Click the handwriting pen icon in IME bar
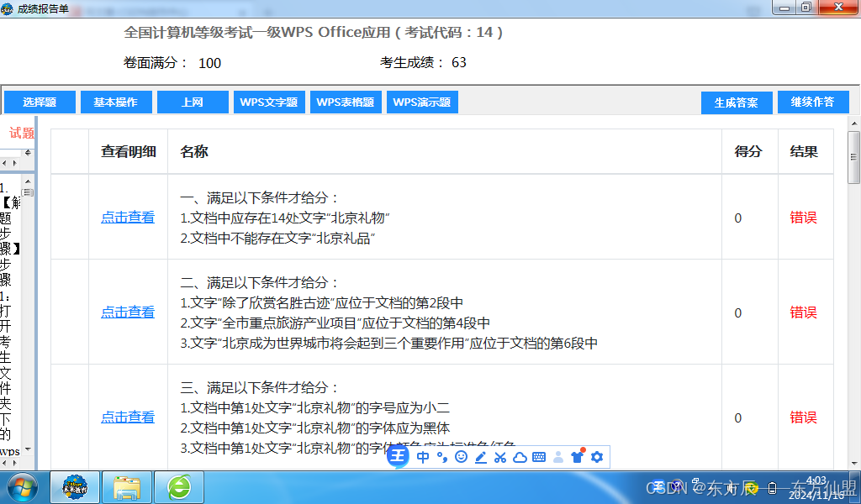 click(x=480, y=457)
